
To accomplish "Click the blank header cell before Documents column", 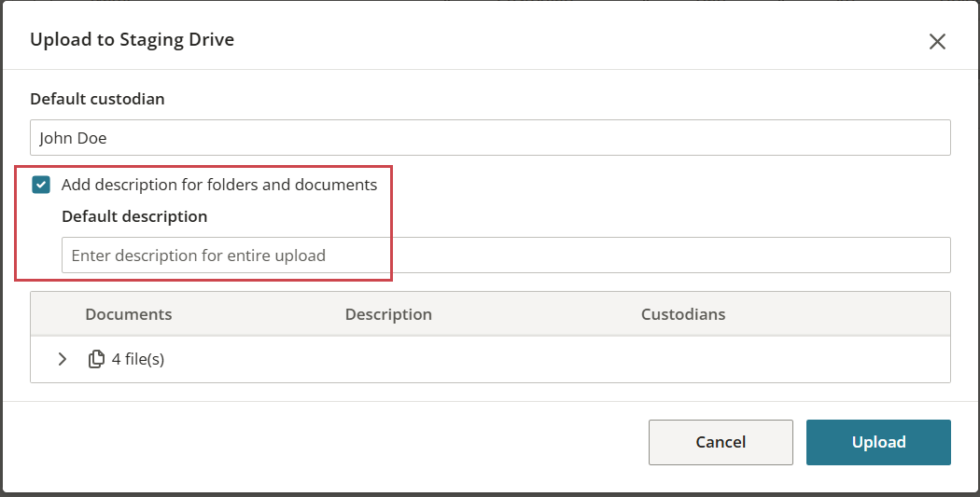I will coord(58,314).
